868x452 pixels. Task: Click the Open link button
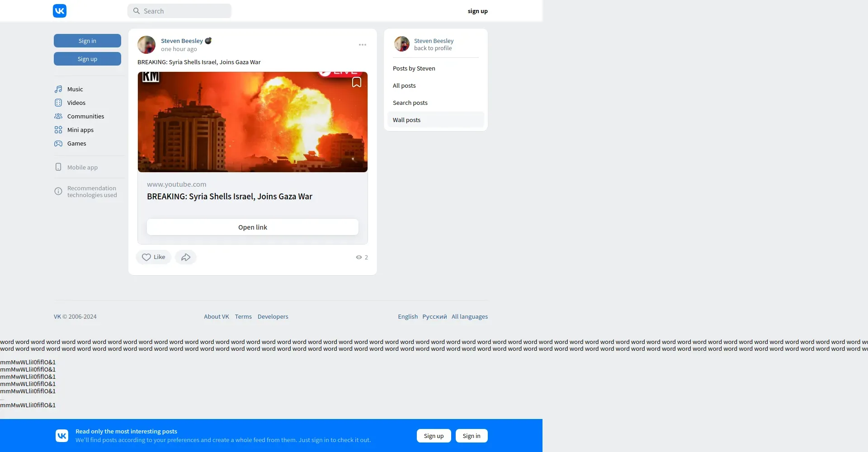pos(253,227)
